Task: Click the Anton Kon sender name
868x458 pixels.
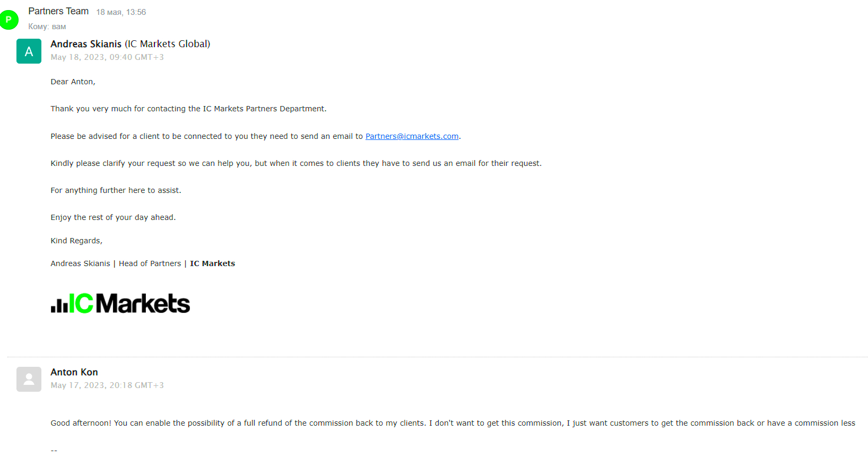Action: 74,372
